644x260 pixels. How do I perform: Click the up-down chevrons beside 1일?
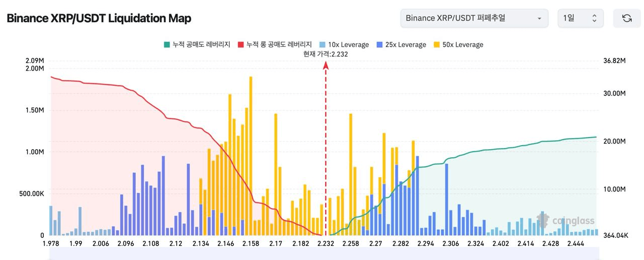(x=594, y=18)
